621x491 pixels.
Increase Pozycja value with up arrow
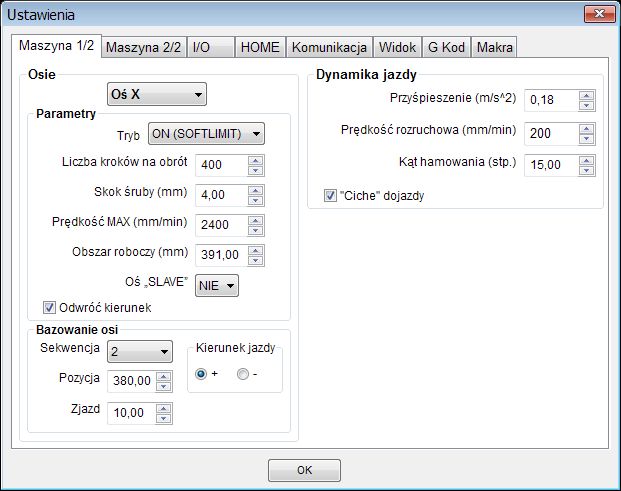164,377
